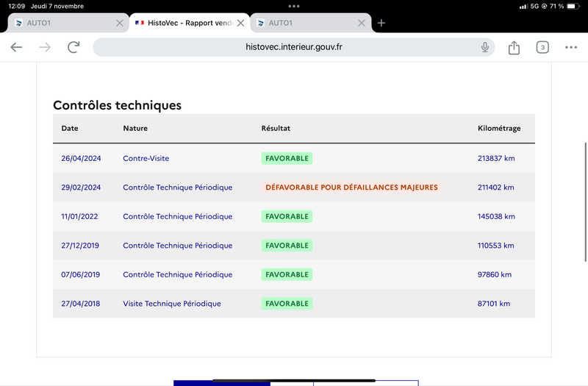Select the 211402 km cell

coord(495,187)
